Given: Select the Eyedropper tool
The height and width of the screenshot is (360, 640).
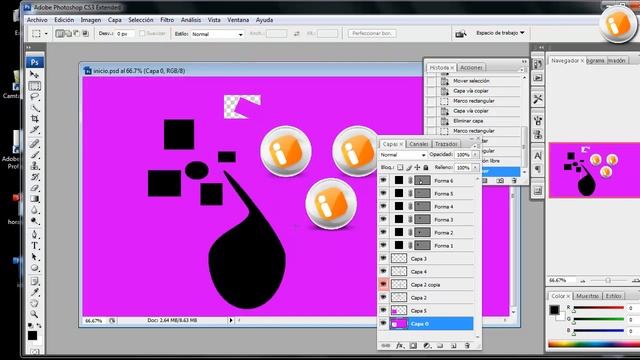Looking at the screenshot, I should click(x=34, y=292).
